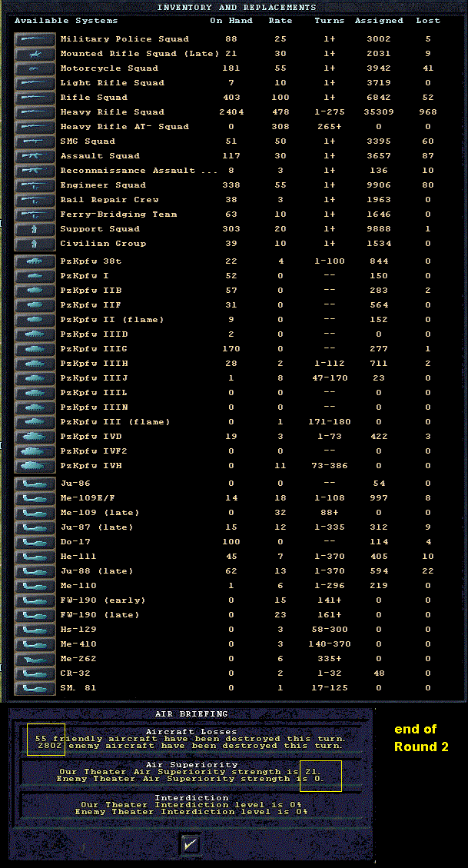
Task: Select the FW-190 (early) aircraft icon
Action: (35, 600)
